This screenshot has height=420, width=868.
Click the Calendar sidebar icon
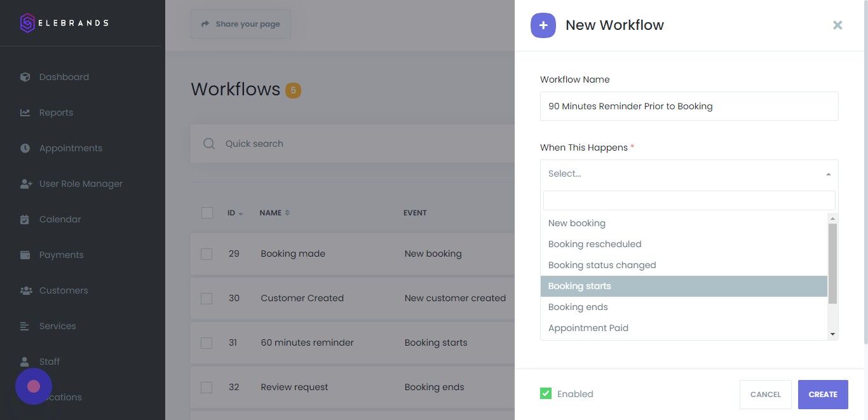[x=25, y=219]
